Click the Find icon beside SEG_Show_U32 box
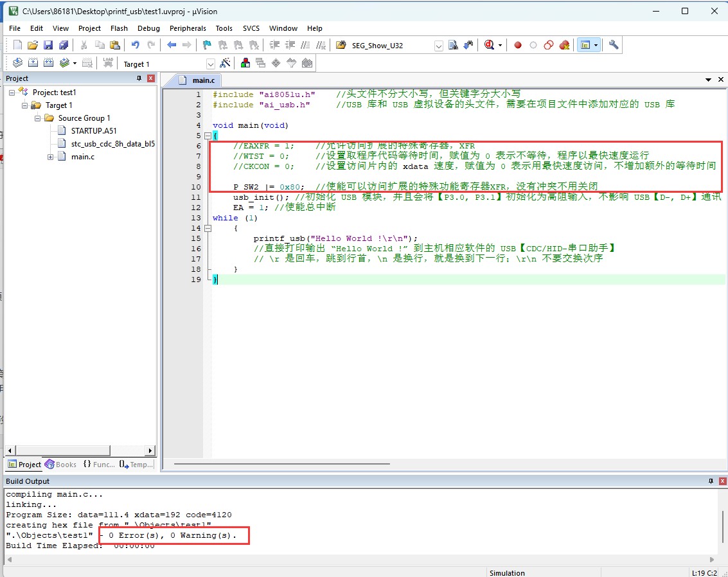The width and height of the screenshot is (728, 577). 453,45
